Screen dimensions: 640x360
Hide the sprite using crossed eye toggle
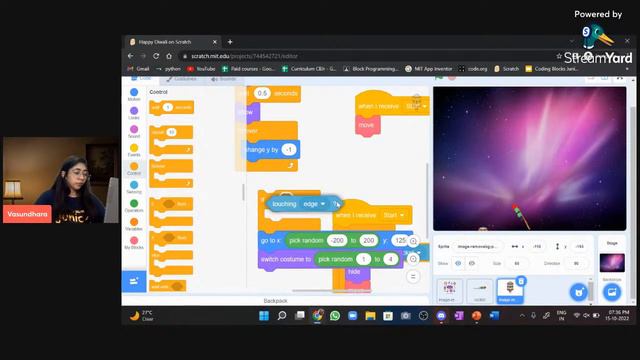pyautogui.click(x=471, y=263)
